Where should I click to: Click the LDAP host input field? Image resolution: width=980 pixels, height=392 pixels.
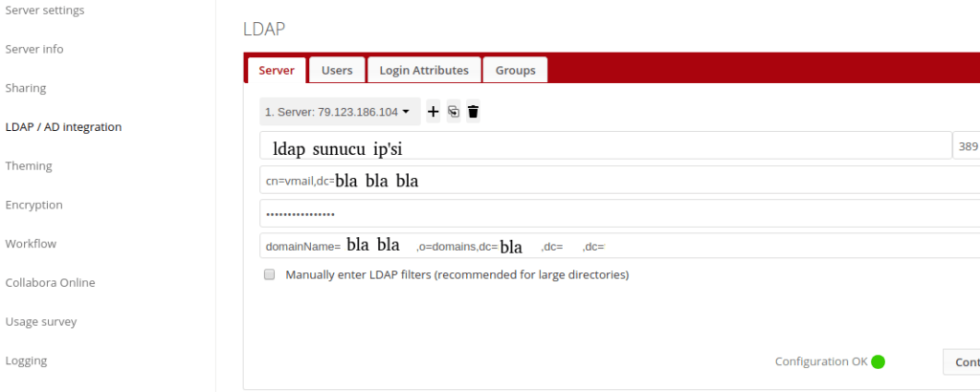click(603, 146)
